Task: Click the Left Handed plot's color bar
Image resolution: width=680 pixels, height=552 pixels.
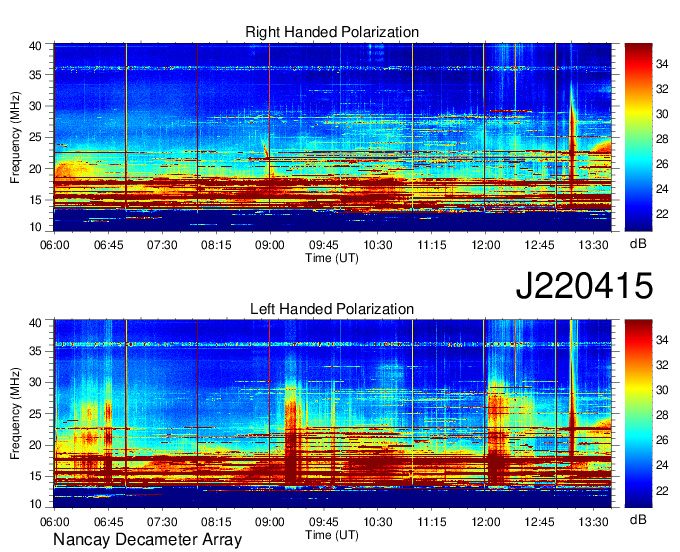Action: tap(638, 413)
